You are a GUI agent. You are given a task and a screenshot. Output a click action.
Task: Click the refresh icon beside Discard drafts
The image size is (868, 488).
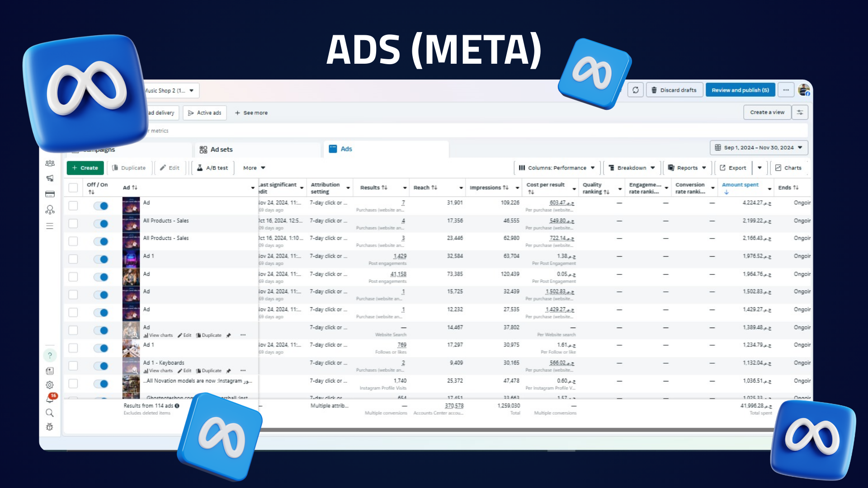click(x=635, y=90)
